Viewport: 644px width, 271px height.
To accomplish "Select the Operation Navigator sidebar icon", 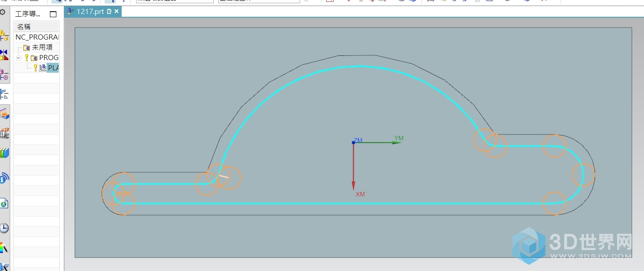I will [x=4, y=95].
